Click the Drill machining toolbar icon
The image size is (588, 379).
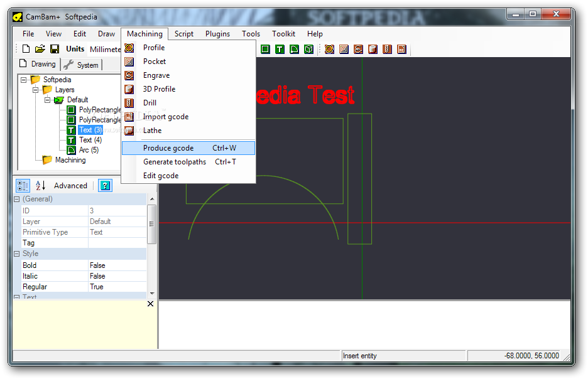pos(388,49)
